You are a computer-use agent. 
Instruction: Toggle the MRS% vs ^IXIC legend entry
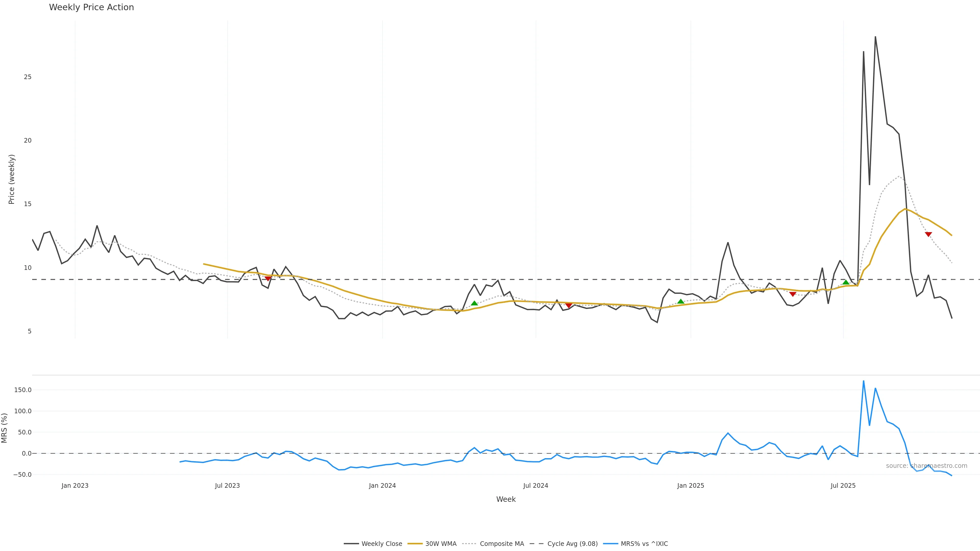[x=644, y=544]
